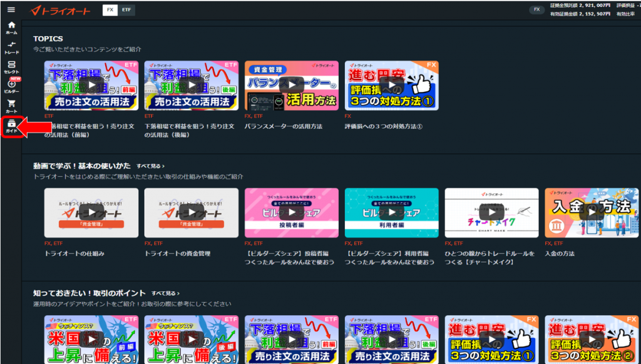Viewport: 641px width, 364px height.
Task: Click the トライオート logo
Action: [60, 10]
